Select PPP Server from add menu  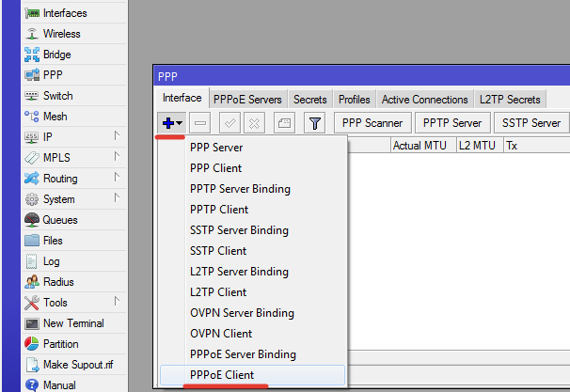coord(253,148)
